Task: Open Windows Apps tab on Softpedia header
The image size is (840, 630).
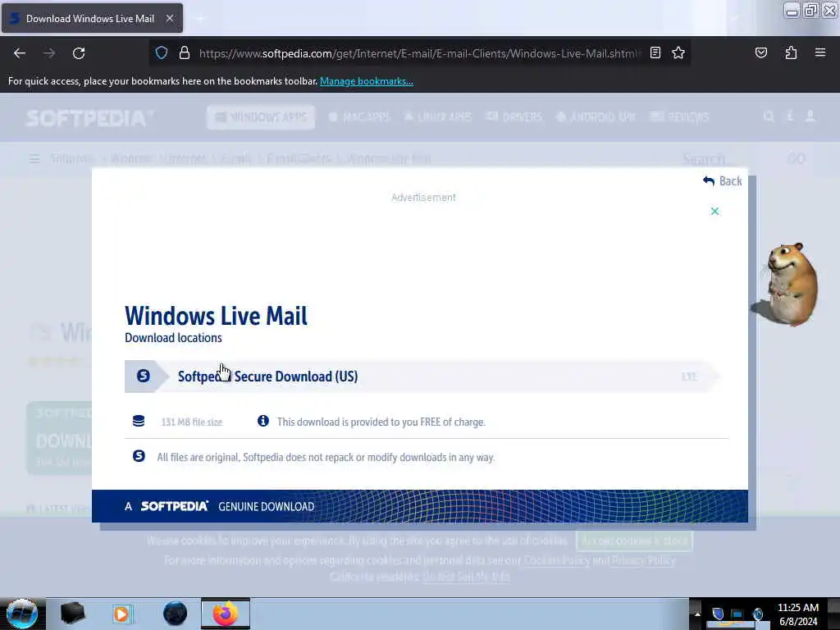Action: pos(261,116)
